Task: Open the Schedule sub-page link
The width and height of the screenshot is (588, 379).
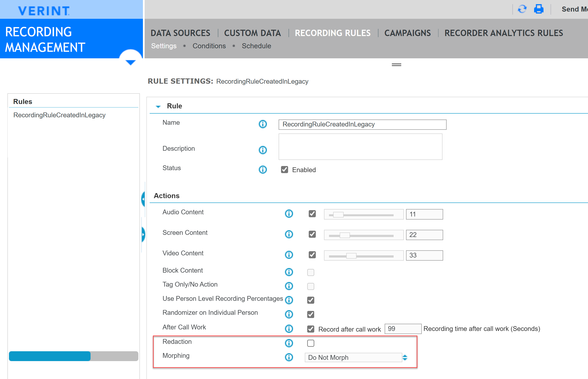Action: (256, 46)
